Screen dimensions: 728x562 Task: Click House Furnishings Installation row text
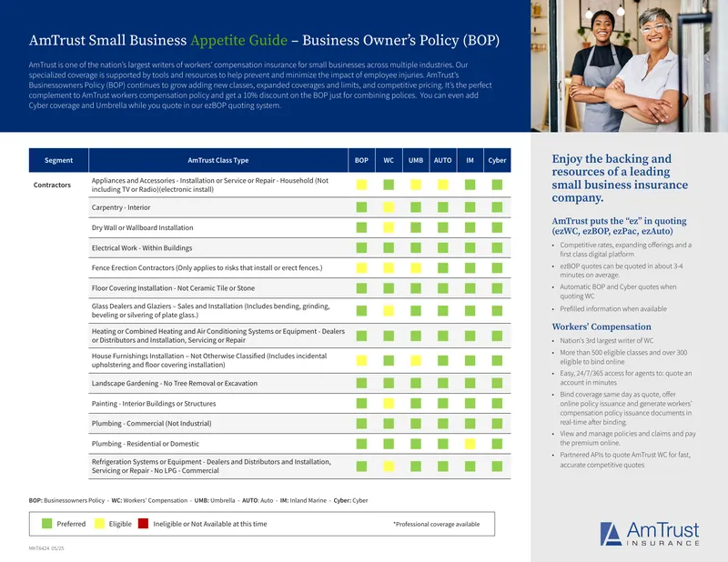coord(209,360)
